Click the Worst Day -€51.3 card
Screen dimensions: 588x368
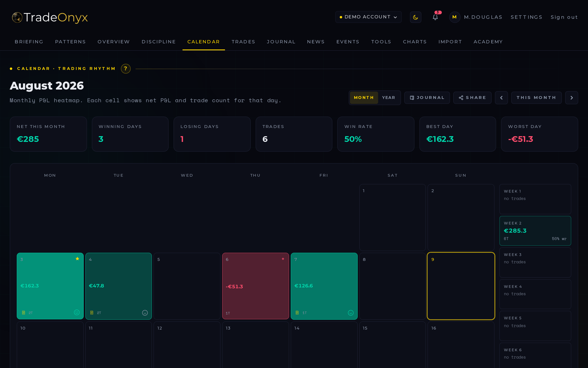pos(539,134)
